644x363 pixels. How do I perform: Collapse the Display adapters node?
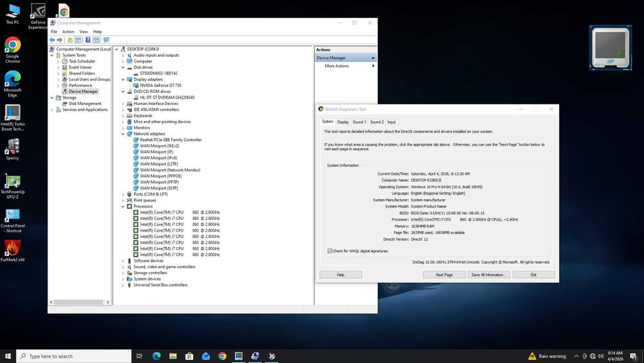pos(123,79)
